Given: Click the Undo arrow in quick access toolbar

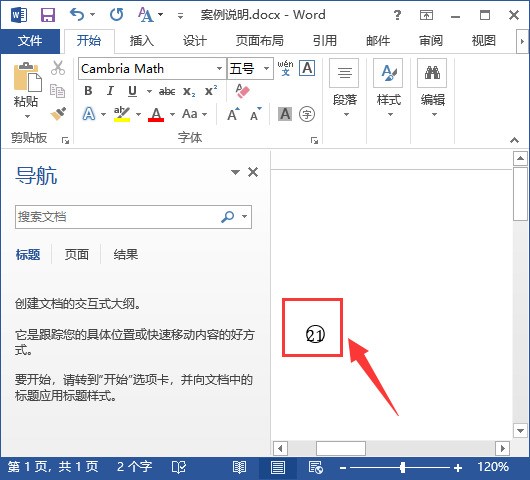Looking at the screenshot, I should coord(77,15).
